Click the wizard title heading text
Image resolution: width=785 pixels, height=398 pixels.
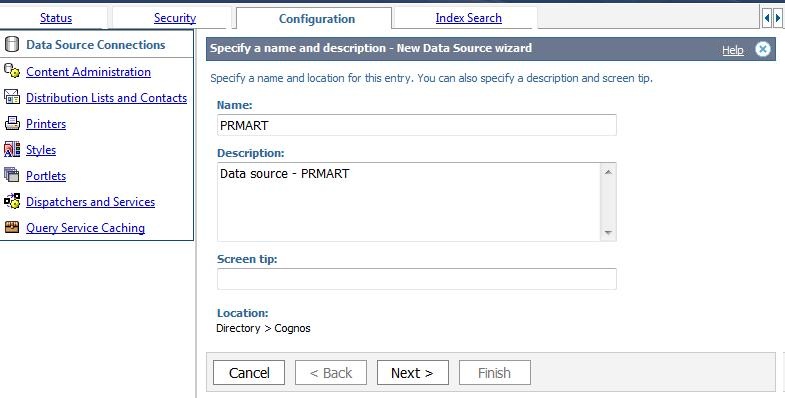click(371, 49)
